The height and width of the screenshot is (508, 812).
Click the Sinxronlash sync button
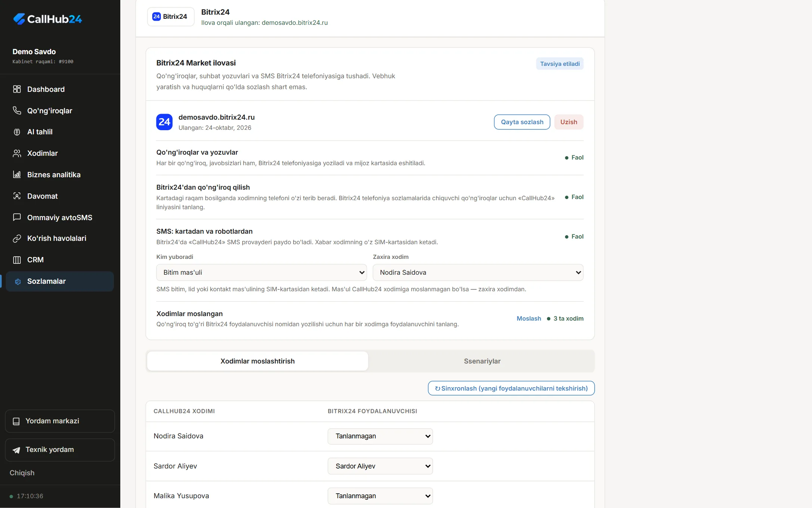click(x=511, y=388)
